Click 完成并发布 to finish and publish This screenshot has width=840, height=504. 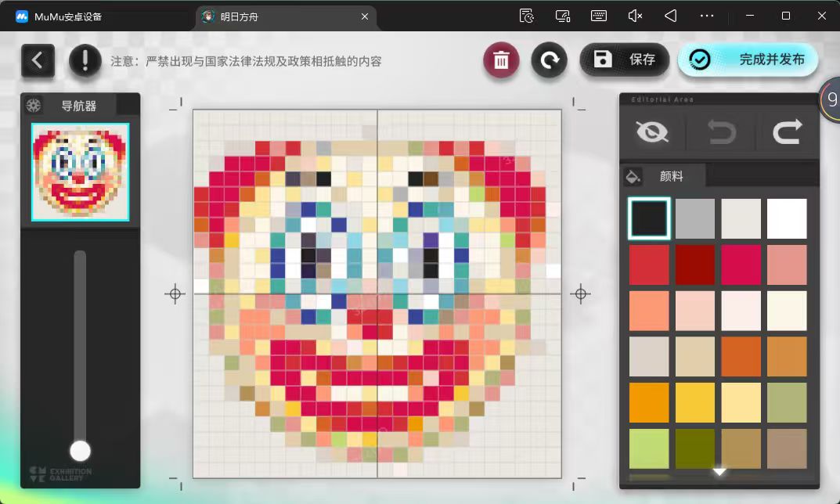[748, 59]
